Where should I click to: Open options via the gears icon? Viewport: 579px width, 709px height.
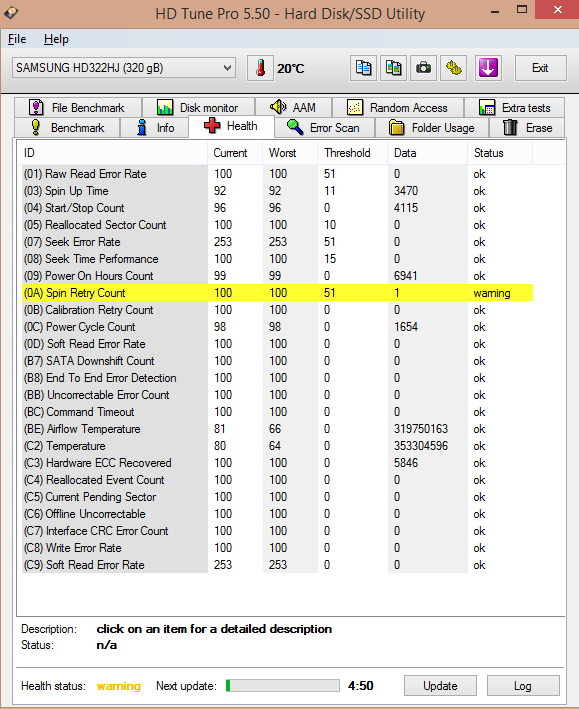click(x=454, y=68)
